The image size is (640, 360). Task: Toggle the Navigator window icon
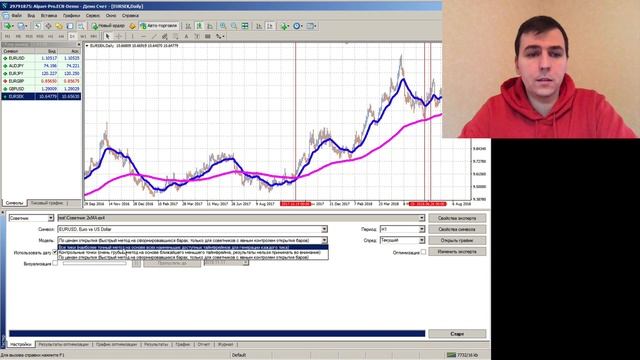(59, 26)
